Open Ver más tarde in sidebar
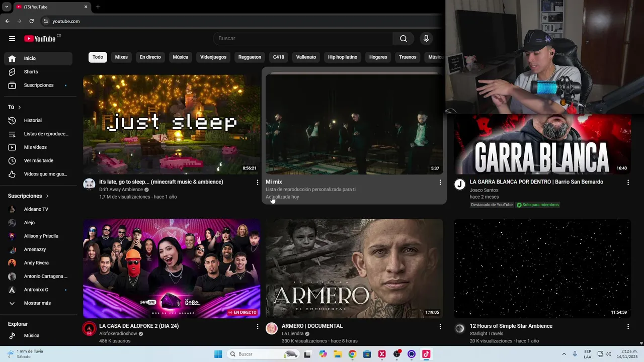The height and width of the screenshot is (362, 644). pyautogui.click(x=38, y=161)
